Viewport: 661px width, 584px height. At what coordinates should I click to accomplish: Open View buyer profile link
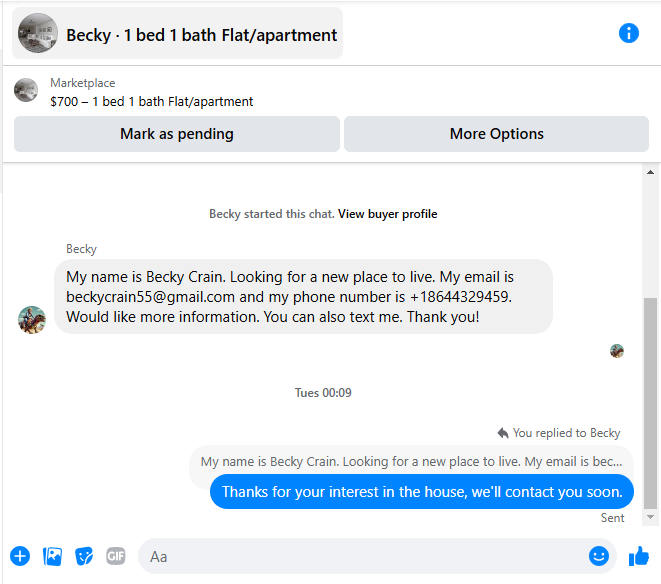click(x=387, y=214)
